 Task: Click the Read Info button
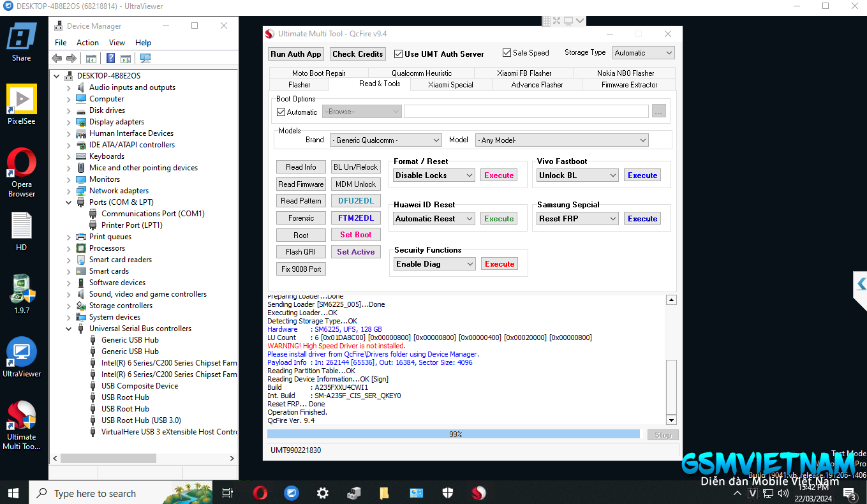(x=301, y=167)
